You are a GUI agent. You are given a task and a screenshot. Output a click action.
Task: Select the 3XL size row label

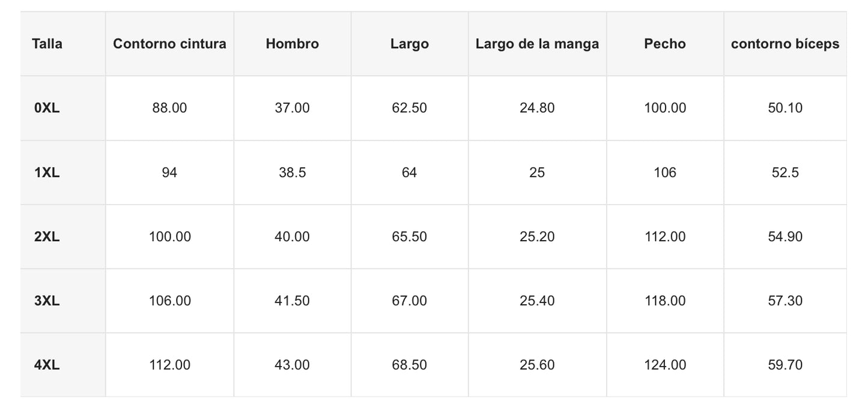pos(47,301)
